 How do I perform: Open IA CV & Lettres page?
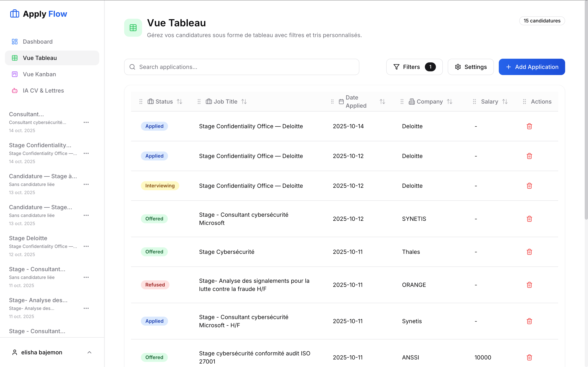click(x=43, y=91)
